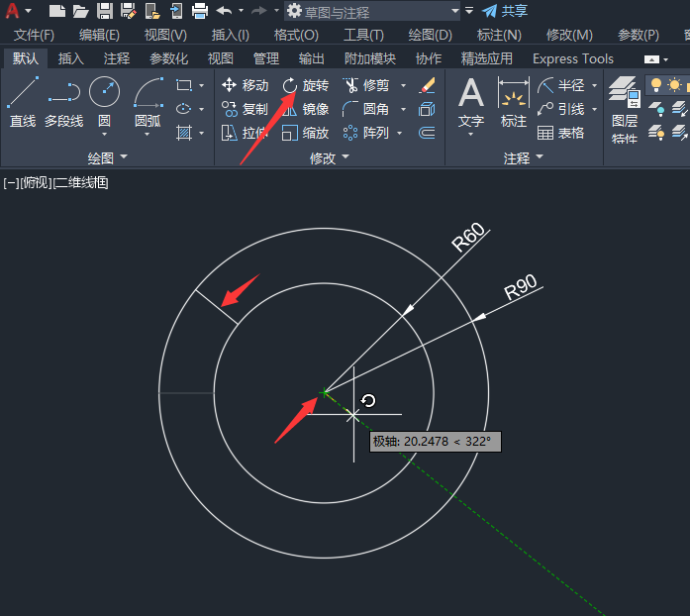Activate the Scale (缩放) tool

(305, 133)
